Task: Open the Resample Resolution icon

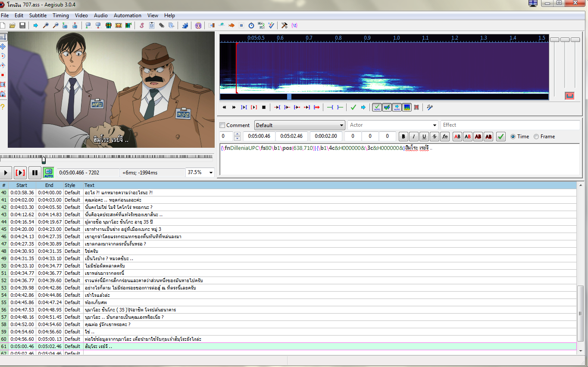Action: point(241,26)
